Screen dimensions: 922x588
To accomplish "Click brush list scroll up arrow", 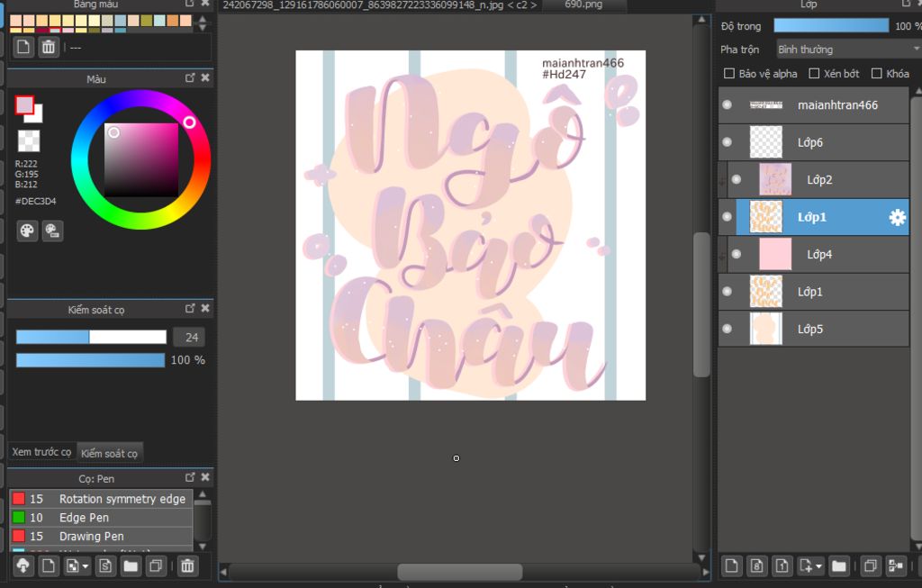I will (x=203, y=494).
